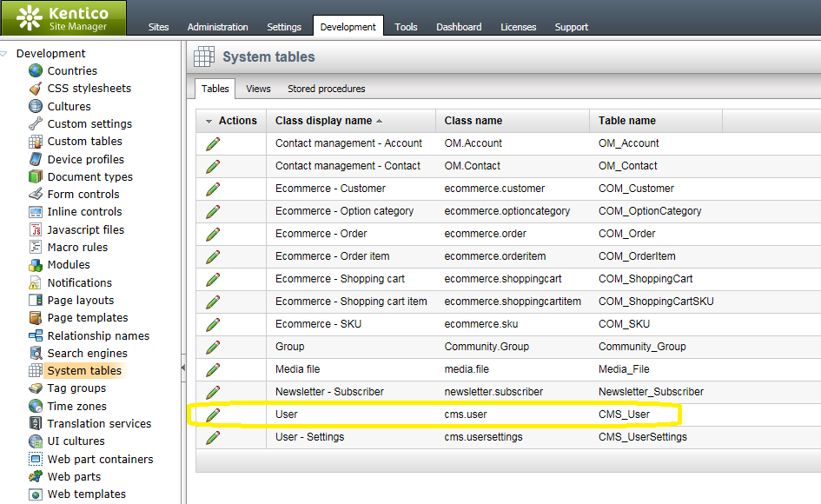Image resolution: width=821 pixels, height=504 pixels.
Task: Edit the Media file system table
Action: click(213, 369)
